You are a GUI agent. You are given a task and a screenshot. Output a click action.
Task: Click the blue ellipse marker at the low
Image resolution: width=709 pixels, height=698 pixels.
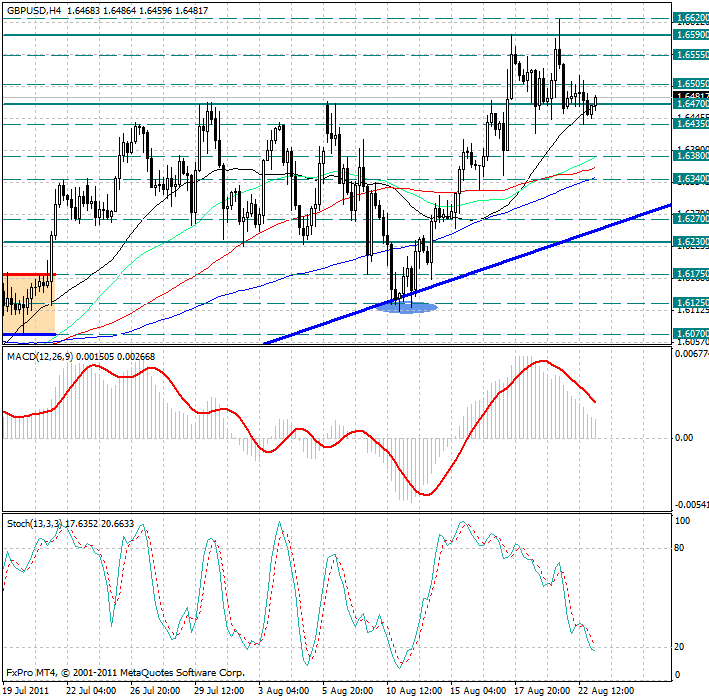[406, 306]
